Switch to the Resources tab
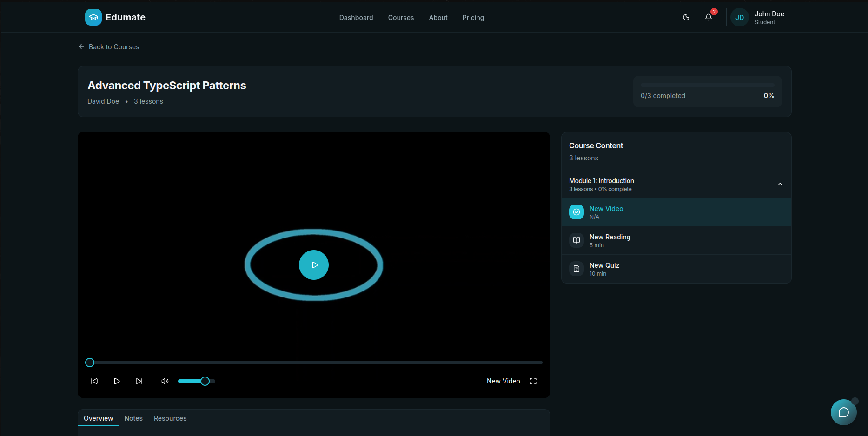 170,418
